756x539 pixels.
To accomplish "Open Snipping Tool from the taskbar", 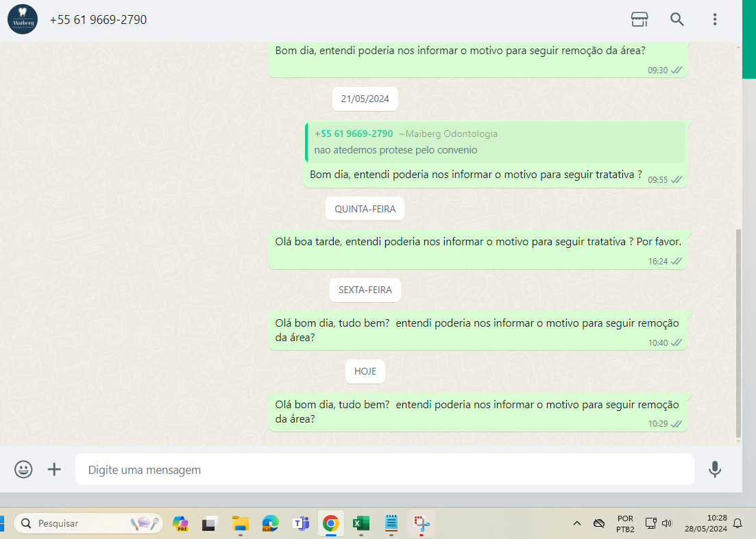I will [421, 524].
